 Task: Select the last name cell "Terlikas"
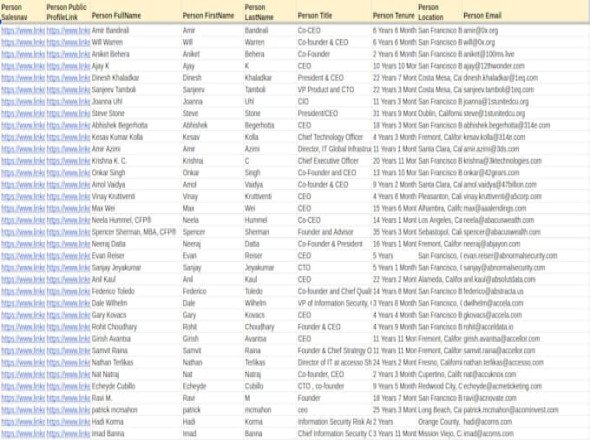[x=255, y=362]
